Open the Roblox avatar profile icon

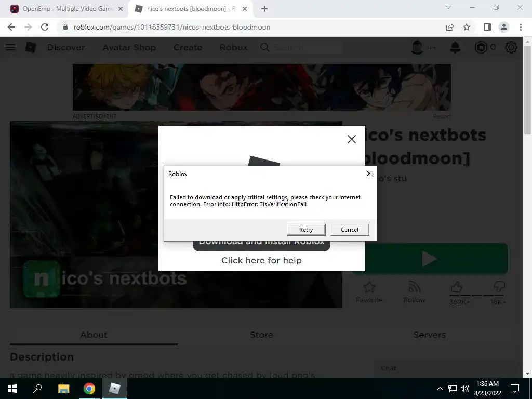(417, 47)
